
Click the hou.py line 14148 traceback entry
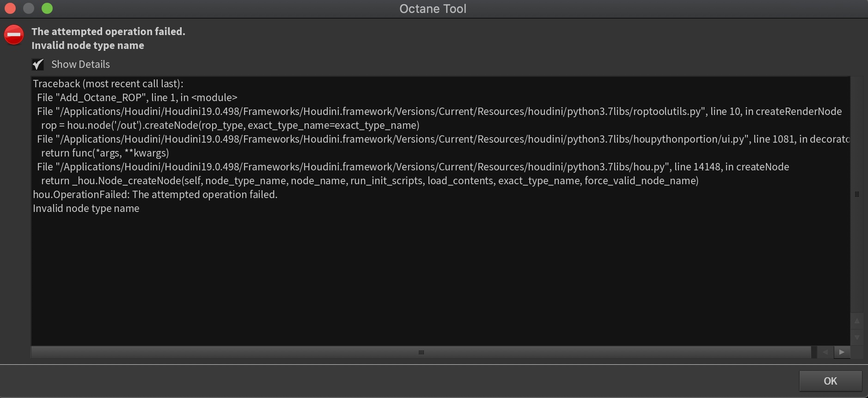coord(413,167)
